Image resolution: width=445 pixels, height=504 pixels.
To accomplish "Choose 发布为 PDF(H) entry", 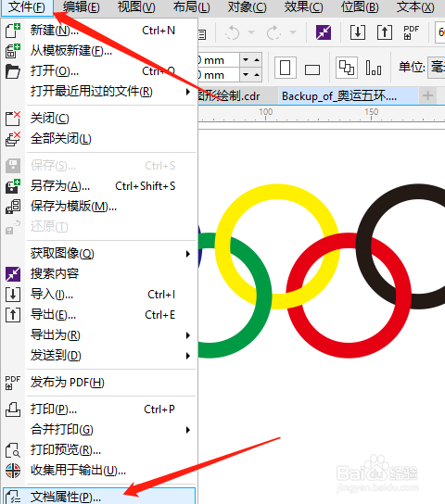I will 100,383.
